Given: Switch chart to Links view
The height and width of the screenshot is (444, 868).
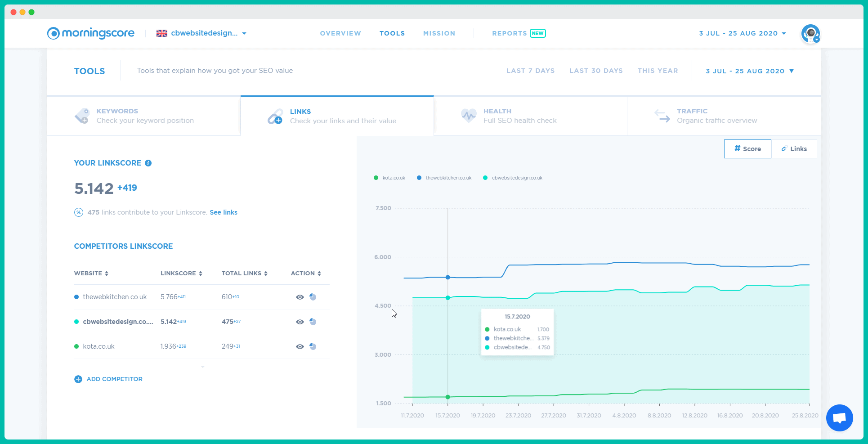Looking at the screenshot, I should click(794, 149).
